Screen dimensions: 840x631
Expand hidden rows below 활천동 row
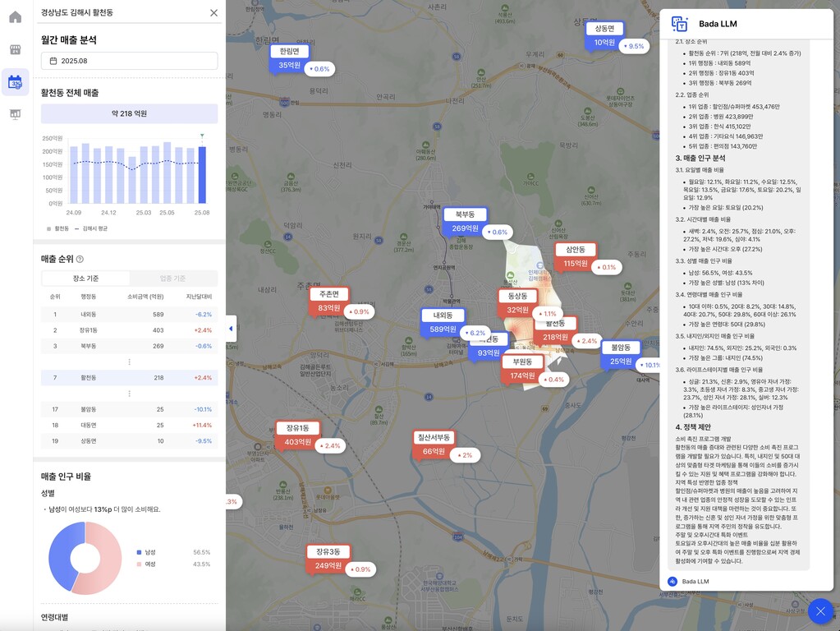click(129, 394)
